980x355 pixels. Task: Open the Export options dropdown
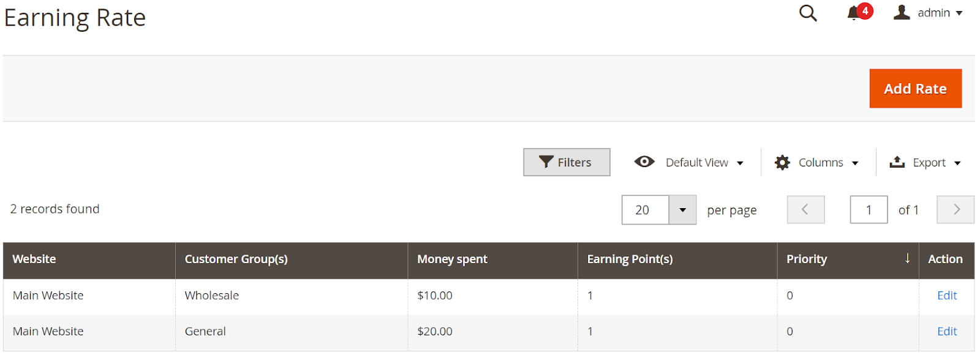(957, 163)
